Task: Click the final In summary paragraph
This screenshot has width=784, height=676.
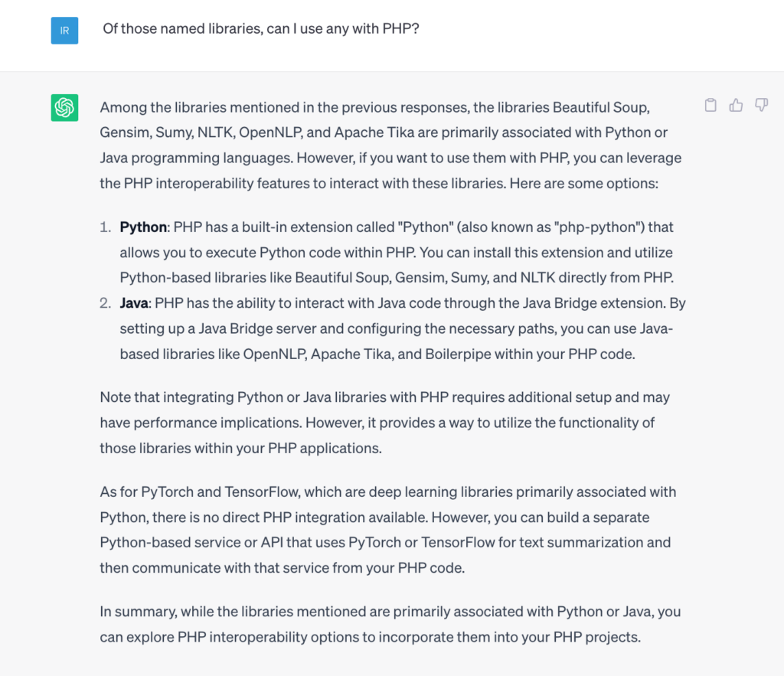Action: tap(390, 624)
